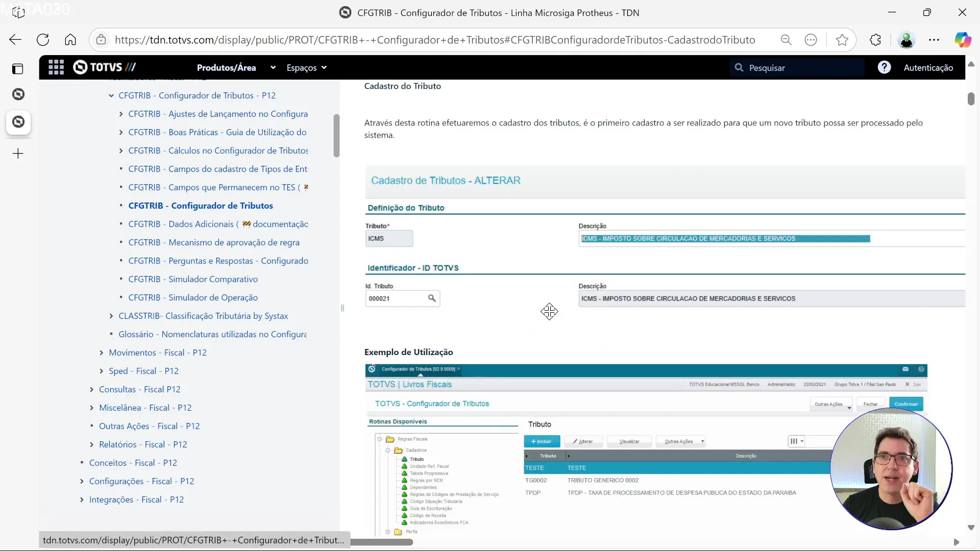Open CFGTRIB - Simulador Comparativo page
Image resolution: width=980 pixels, height=551 pixels.
point(213,279)
